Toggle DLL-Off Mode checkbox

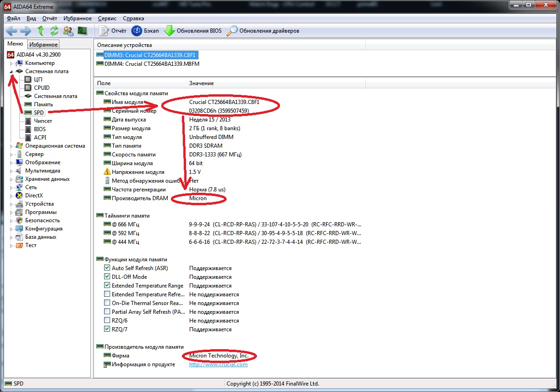(107, 277)
